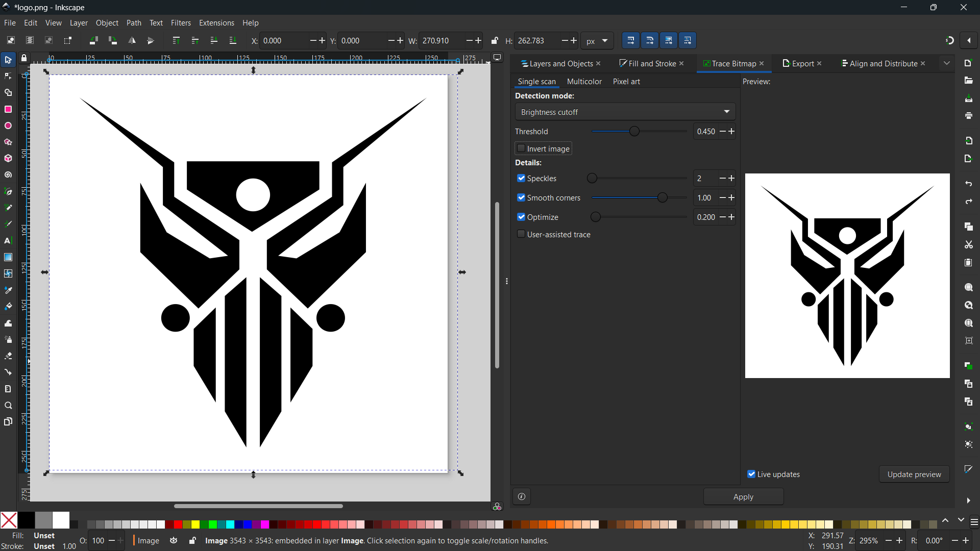Image resolution: width=980 pixels, height=551 pixels.
Task: Open the Detection mode dropdown
Action: point(625,112)
